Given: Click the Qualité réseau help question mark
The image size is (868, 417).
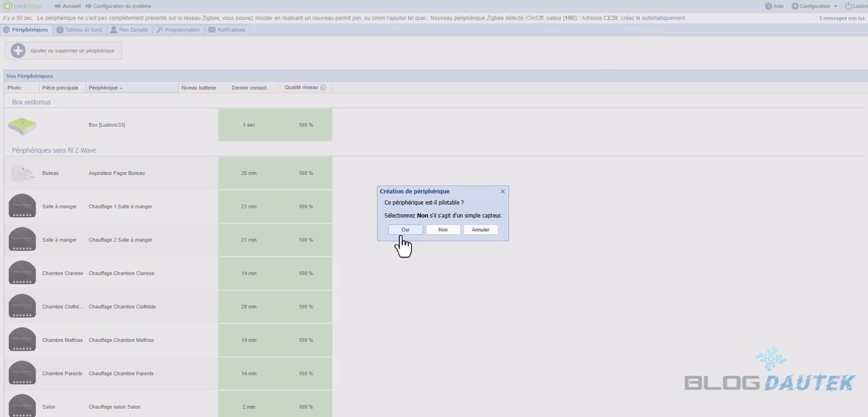Looking at the screenshot, I should (323, 88).
